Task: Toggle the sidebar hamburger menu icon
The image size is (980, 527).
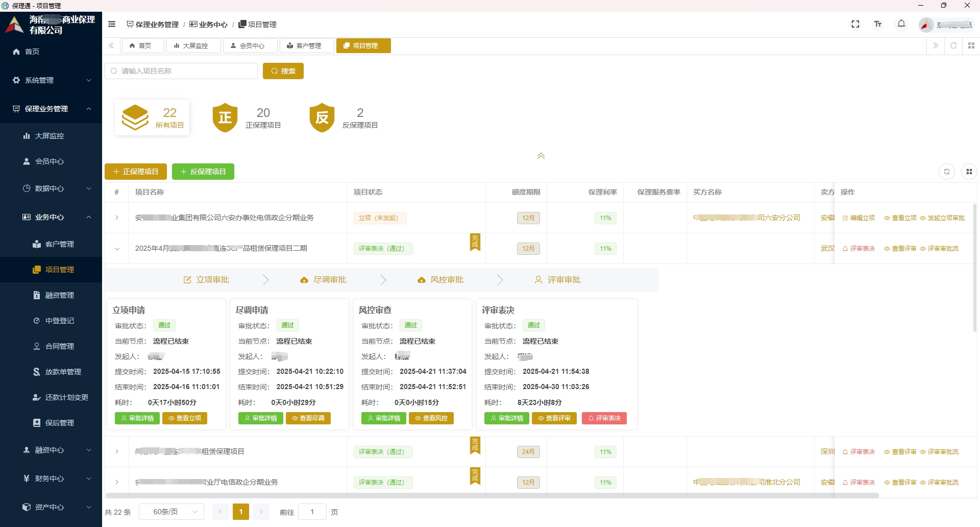Action: click(x=112, y=24)
